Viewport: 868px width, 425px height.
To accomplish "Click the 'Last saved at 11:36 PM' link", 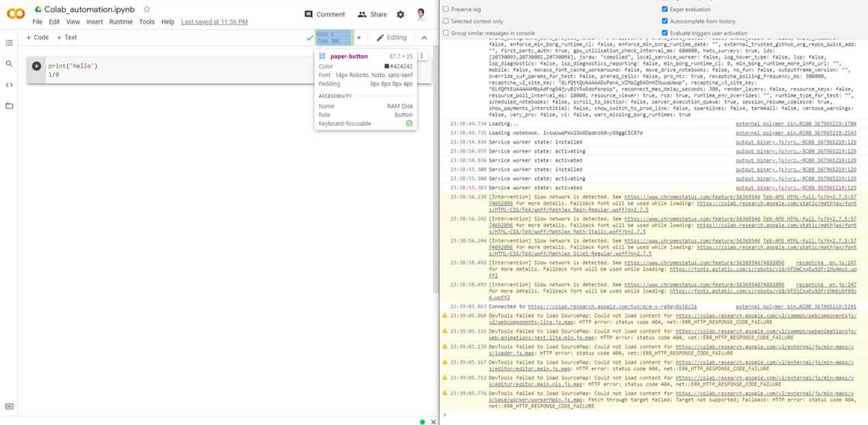I will (214, 22).
